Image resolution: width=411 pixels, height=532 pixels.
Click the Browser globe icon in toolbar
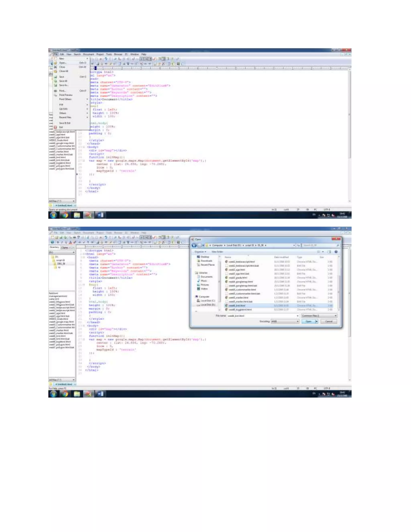tap(52, 242)
